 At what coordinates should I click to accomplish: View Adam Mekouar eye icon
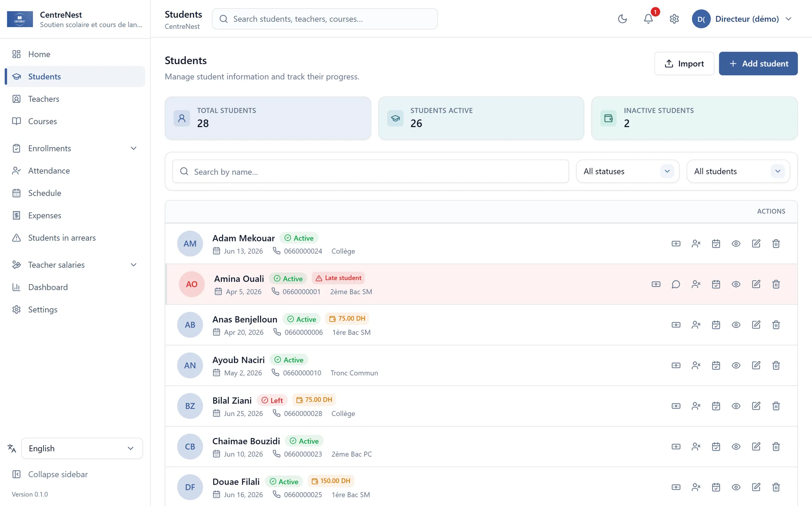736,244
